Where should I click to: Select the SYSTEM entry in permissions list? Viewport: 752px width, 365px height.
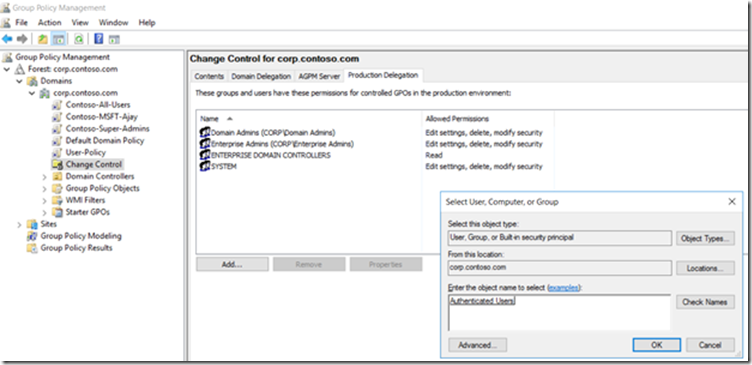(219, 166)
